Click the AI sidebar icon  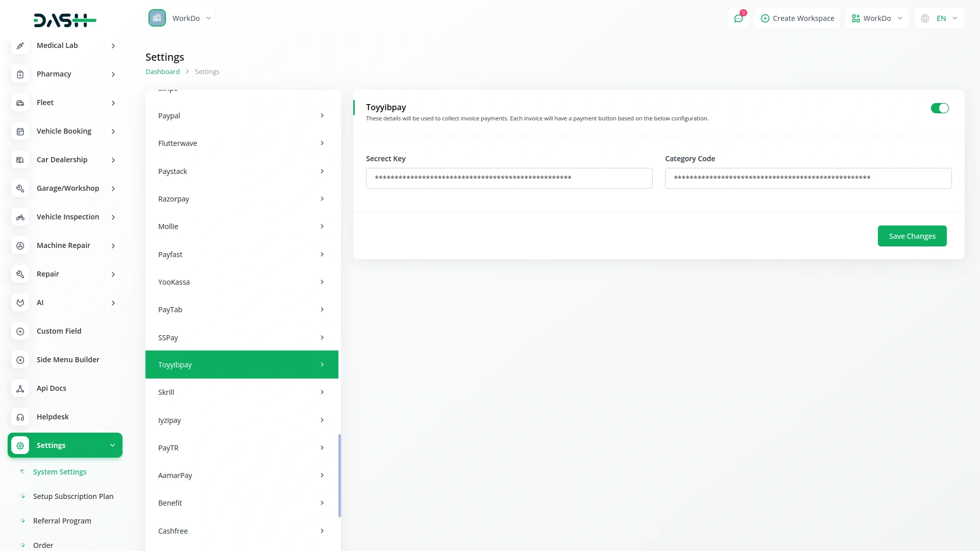[x=20, y=303]
